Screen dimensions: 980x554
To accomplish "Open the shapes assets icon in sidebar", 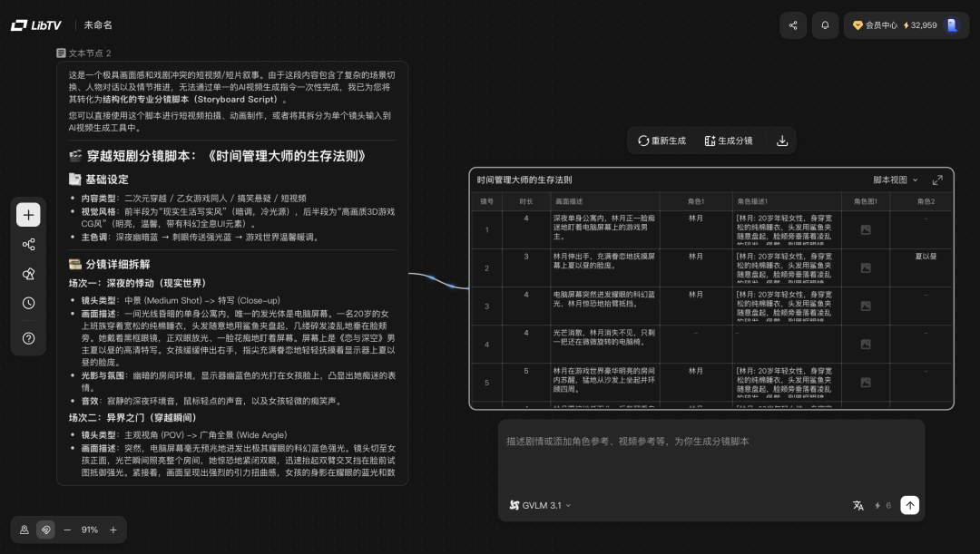I will pyautogui.click(x=28, y=274).
